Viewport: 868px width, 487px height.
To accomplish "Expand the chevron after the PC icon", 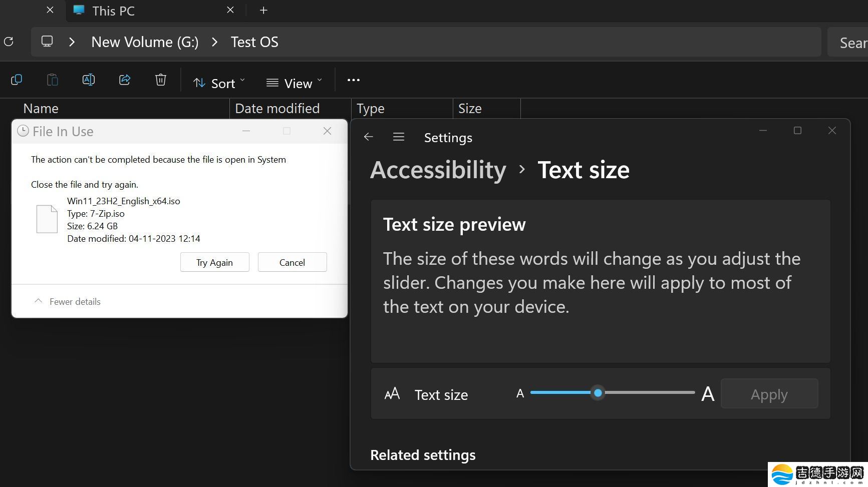I will [72, 42].
